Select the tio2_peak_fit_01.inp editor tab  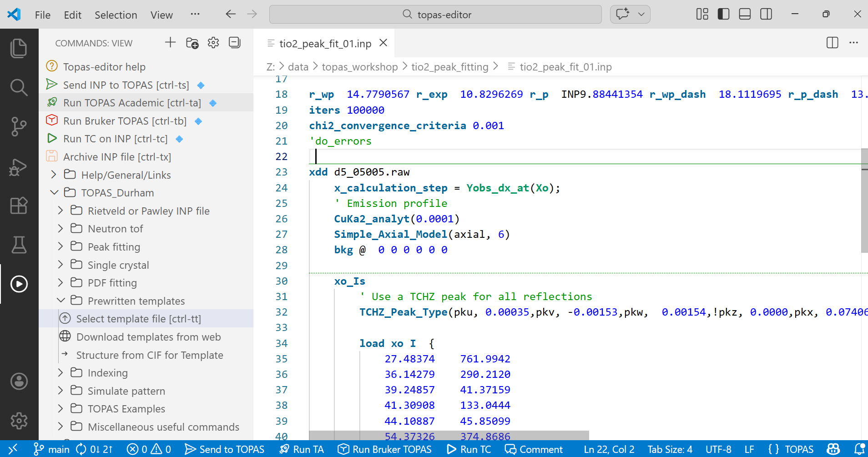click(x=325, y=44)
